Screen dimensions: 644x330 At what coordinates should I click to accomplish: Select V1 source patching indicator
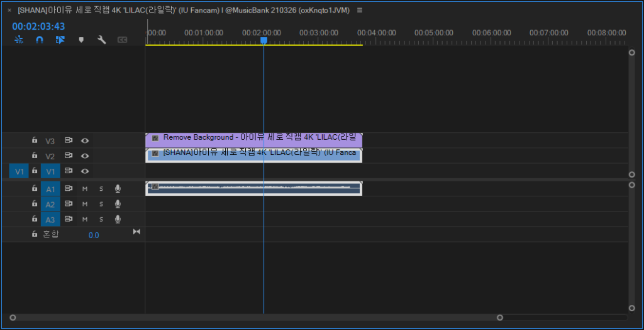19,171
